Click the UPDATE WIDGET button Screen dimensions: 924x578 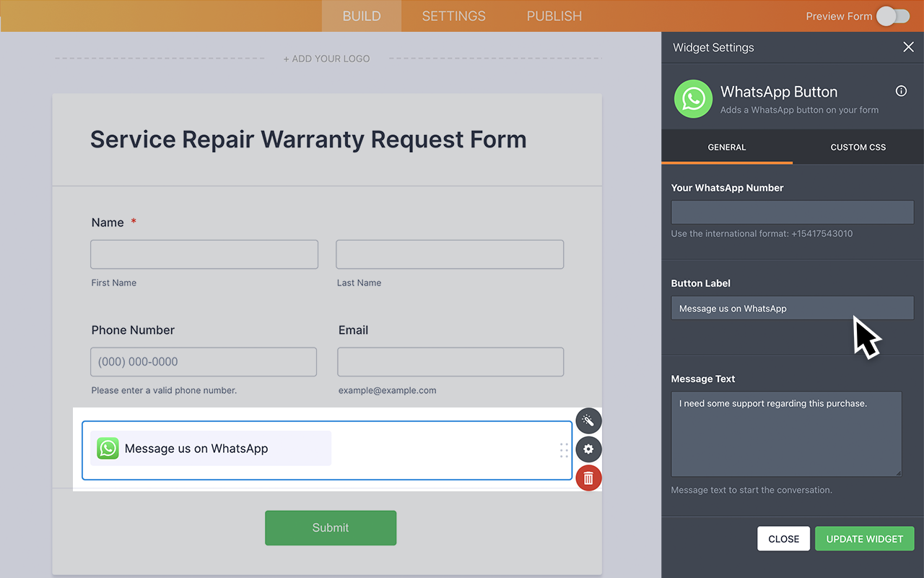(x=864, y=539)
